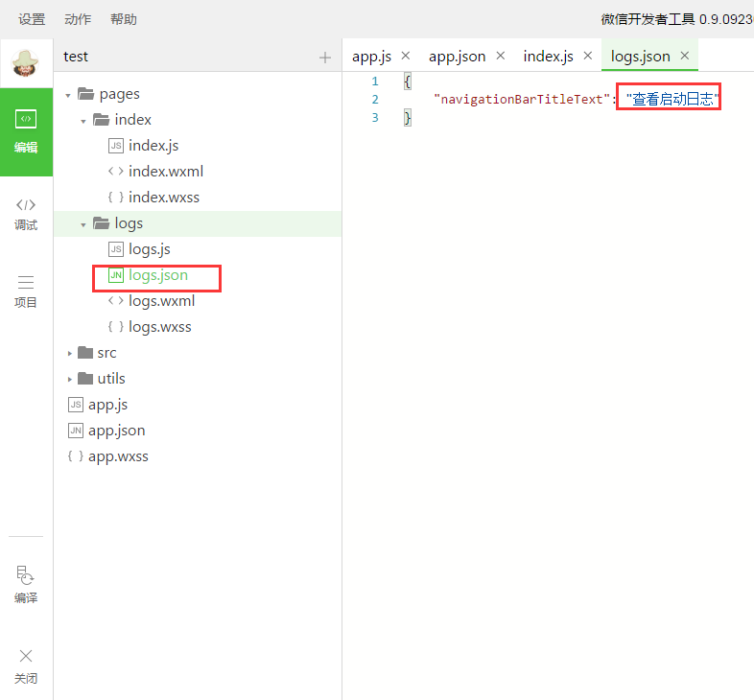Click the 关闭 (Close) project icon
This screenshot has width=754, height=700.
[26, 665]
